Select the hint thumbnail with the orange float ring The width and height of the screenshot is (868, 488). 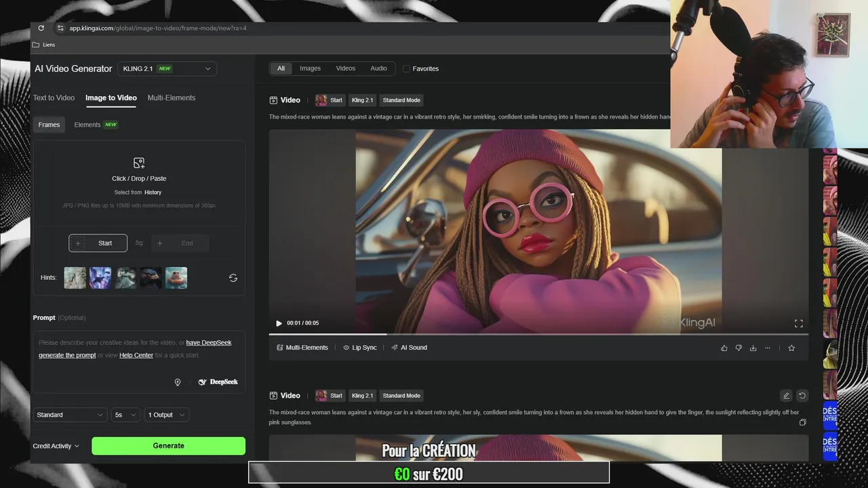click(x=176, y=278)
